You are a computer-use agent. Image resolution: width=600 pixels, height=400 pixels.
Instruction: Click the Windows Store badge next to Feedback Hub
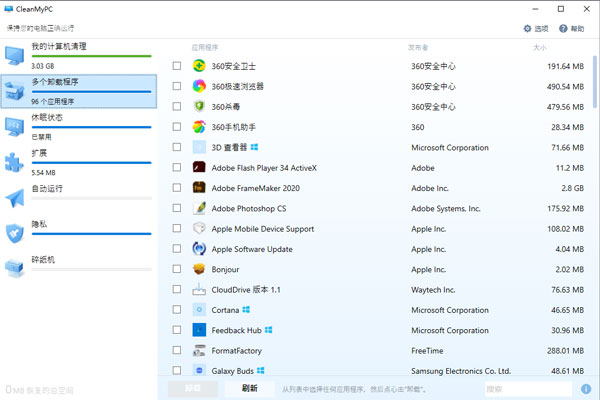[x=268, y=330]
